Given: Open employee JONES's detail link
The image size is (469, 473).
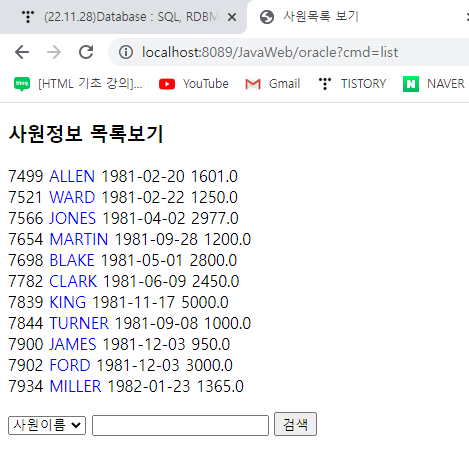Looking at the screenshot, I should click(x=73, y=218).
